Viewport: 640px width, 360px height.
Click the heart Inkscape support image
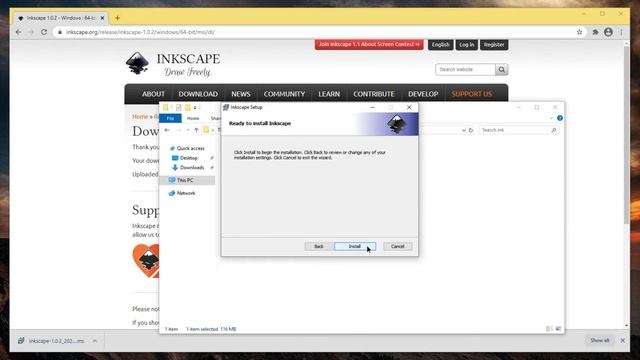point(146,261)
